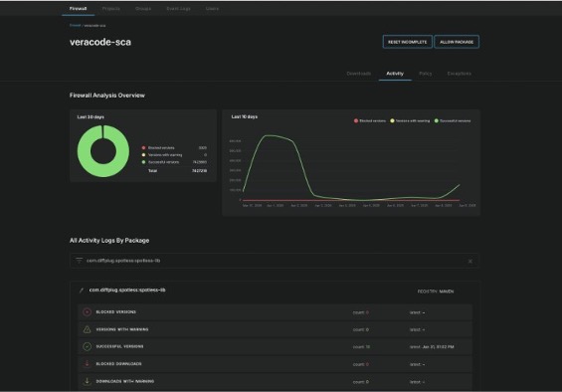Click the edit pencil icon beside com.diffplug.spotless package
The height and width of the screenshot is (392, 562).
pos(82,291)
